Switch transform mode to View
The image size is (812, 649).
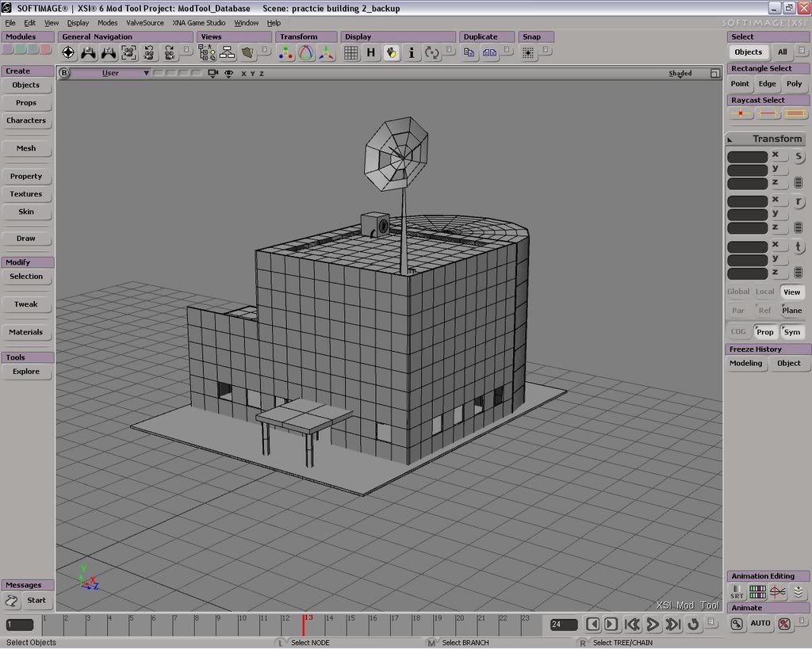point(791,292)
